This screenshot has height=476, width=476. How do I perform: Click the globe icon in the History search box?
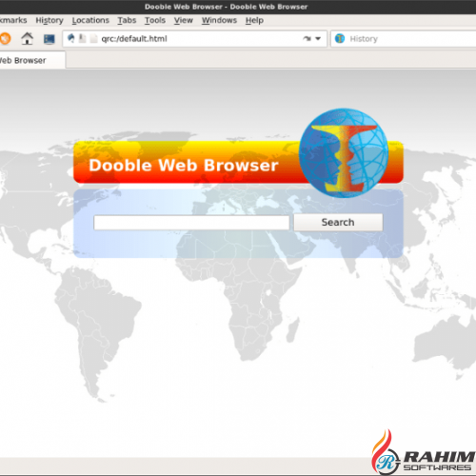click(340, 39)
